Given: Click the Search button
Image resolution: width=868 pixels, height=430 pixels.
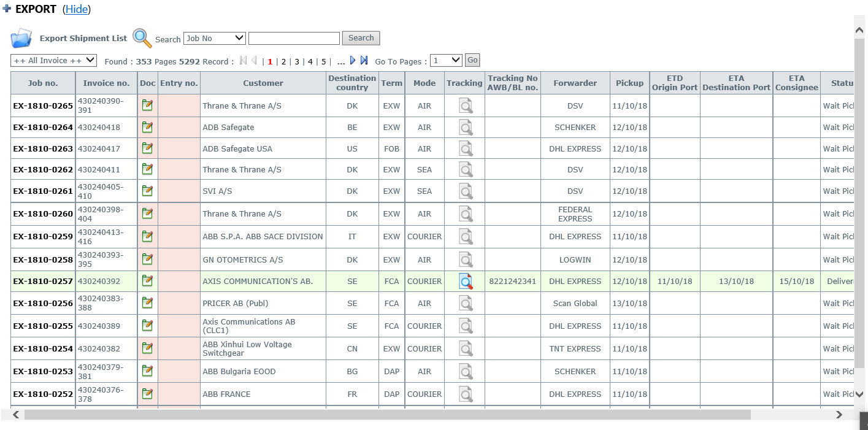Looking at the screenshot, I should click(361, 38).
